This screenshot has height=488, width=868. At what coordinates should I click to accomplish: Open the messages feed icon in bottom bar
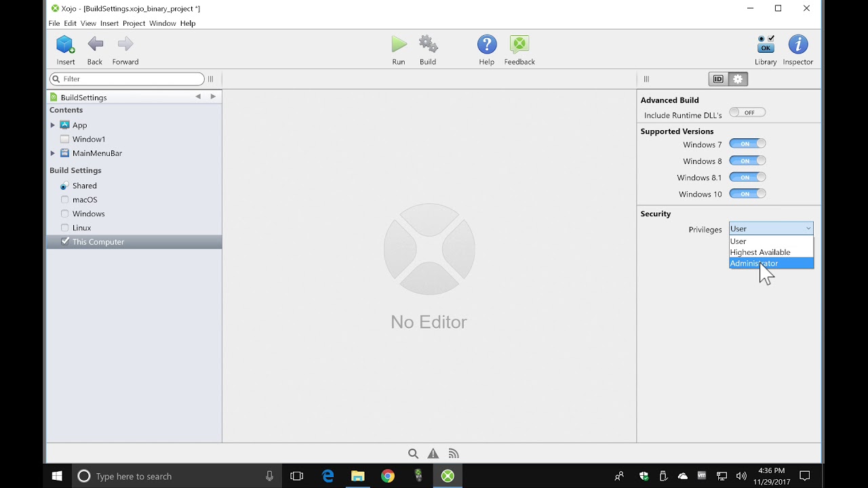pos(454,453)
